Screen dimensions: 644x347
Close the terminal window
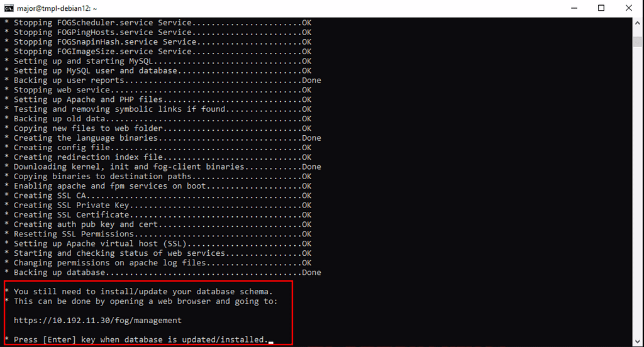tap(629, 8)
